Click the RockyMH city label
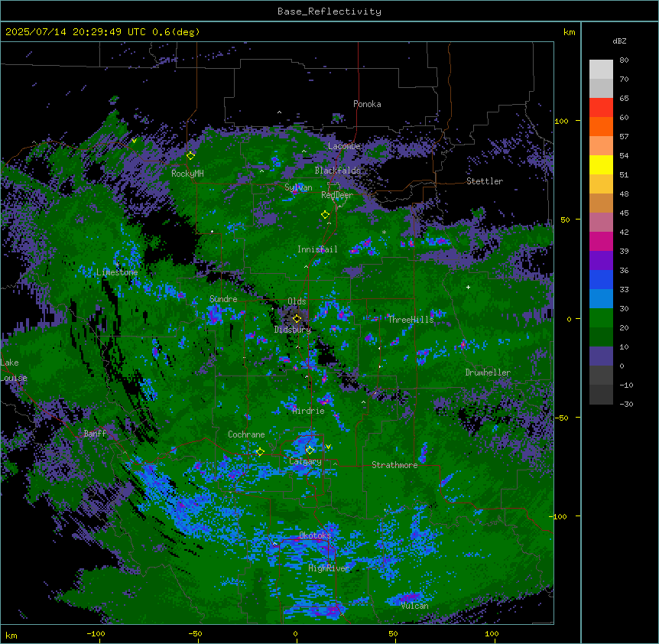Image resolution: width=659 pixels, height=644 pixels. 187,174
